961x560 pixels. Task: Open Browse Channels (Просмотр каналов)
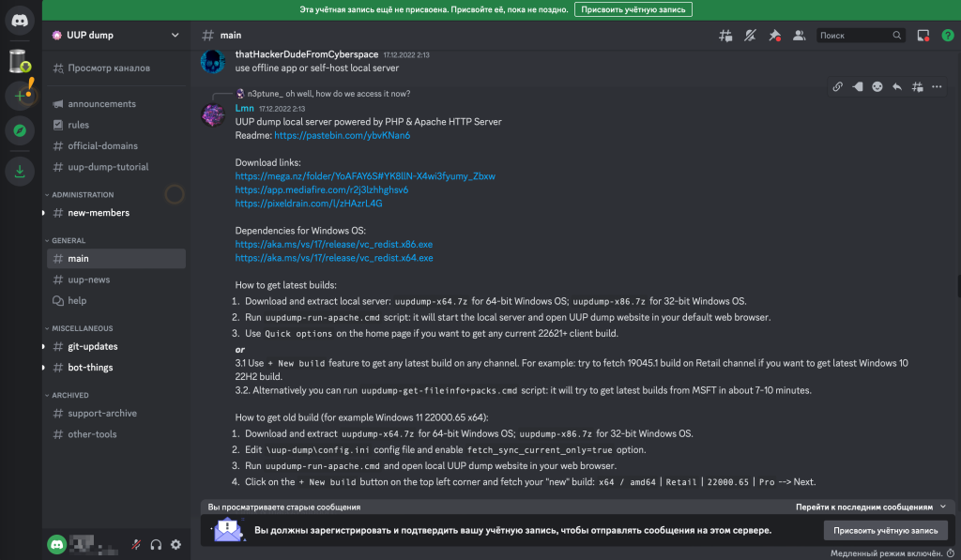point(115,68)
